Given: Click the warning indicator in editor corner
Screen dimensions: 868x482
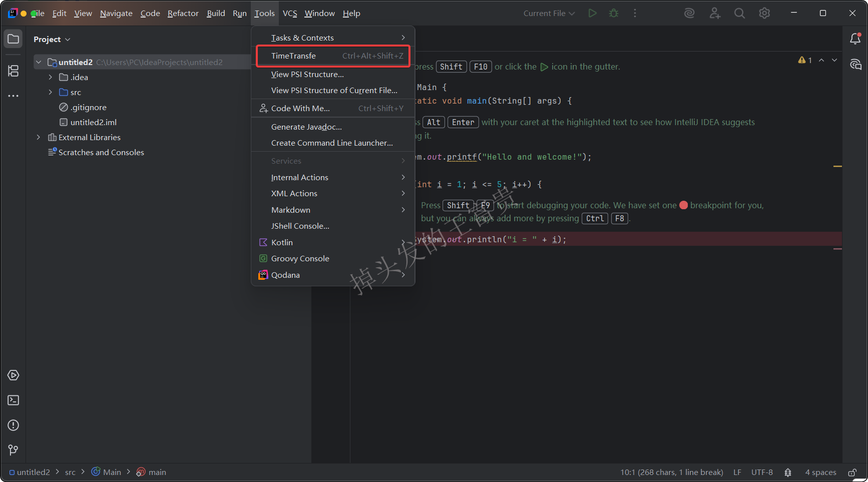Looking at the screenshot, I should 805,60.
